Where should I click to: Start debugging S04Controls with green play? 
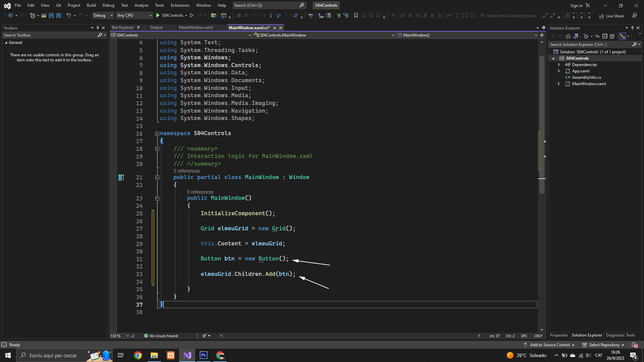coord(158,15)
